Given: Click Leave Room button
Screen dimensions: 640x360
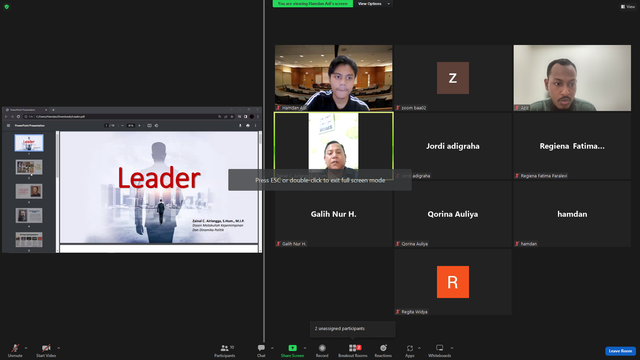Looking at the screenshot, I should [x=620, y=351].
